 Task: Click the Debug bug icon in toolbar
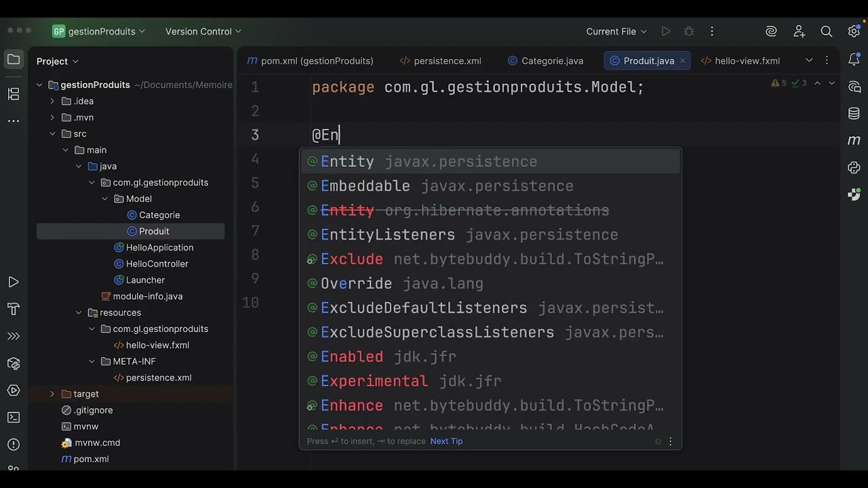(689, 31)
